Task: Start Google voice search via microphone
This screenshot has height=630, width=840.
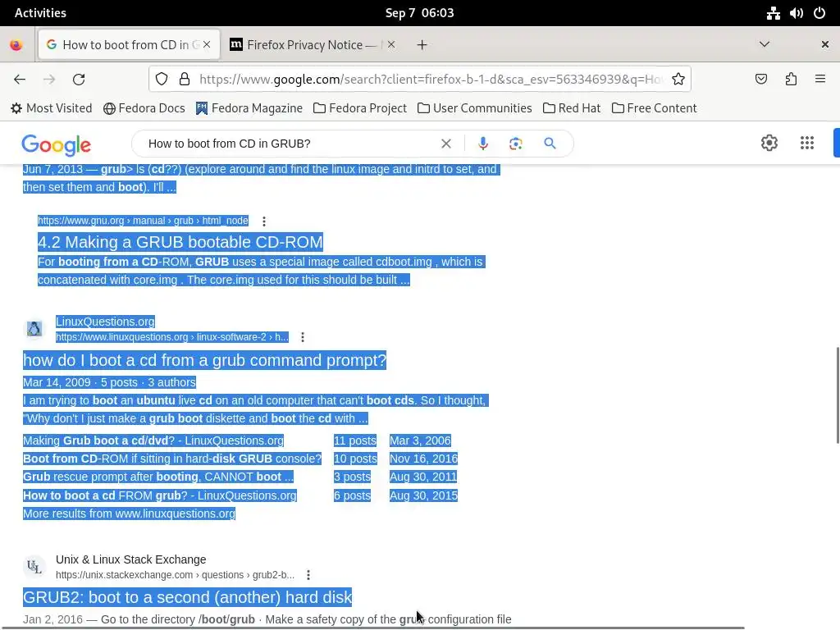Action: click(x=482, y=144)
